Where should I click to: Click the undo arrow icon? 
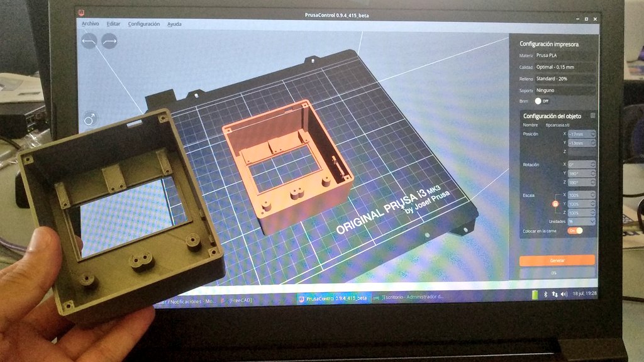click(90, 41)
